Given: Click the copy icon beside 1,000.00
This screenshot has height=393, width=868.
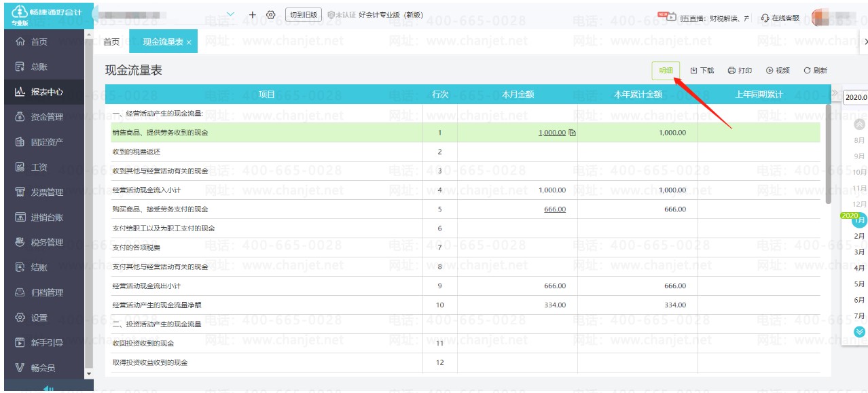Looking at the screenshot, I should click(572, 133).
